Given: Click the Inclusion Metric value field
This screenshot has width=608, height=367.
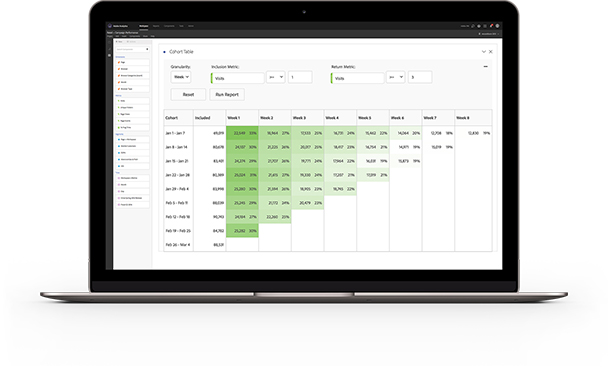Looking at the screenshot, I should [x=300, y=77].
